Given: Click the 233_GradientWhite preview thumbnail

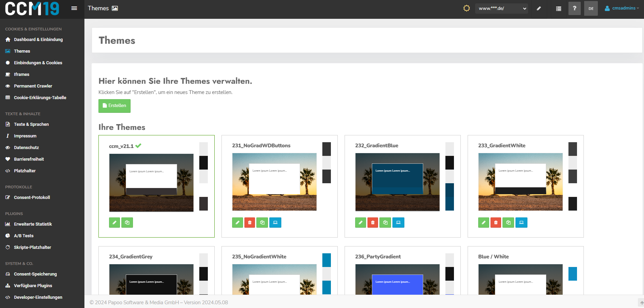Looking at the screenshot, I should [x=521, y=182].
